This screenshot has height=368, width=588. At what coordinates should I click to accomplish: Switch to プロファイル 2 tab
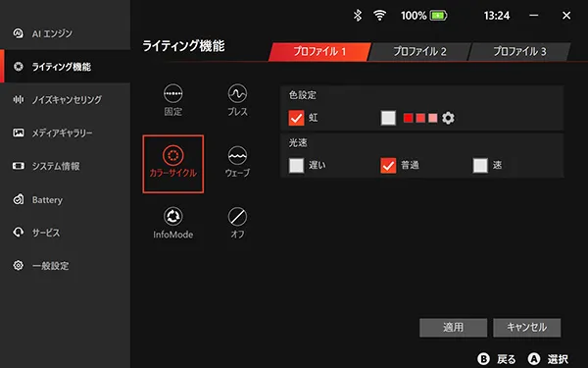pyautogui.click(x=419, y=51)
